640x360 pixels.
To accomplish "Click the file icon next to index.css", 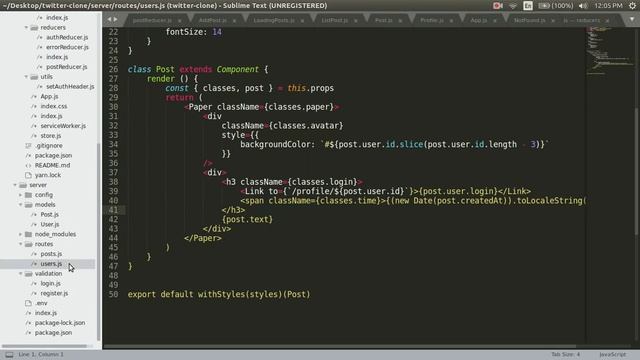I will pos(34,106).
